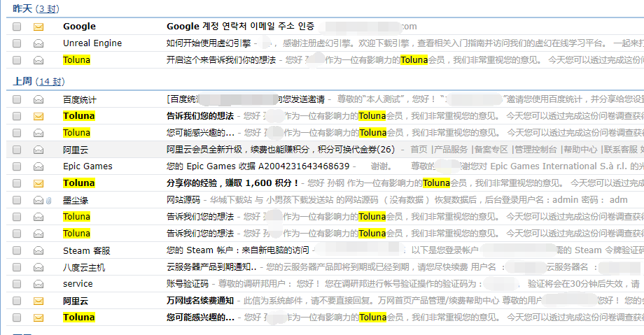Click the envelope icon in the 百度统计 row
Screen dimensions: 644x335
(38, 99)
